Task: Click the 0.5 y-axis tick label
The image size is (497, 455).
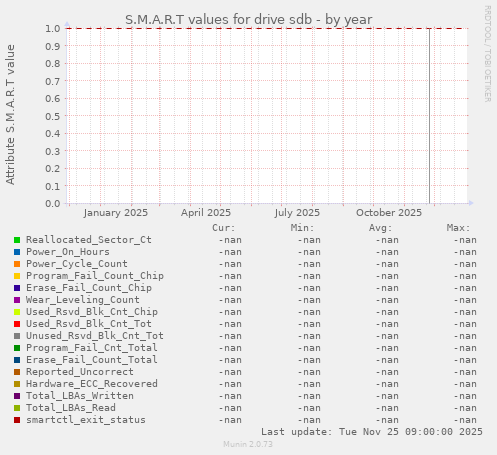Action: coord(53,116)
